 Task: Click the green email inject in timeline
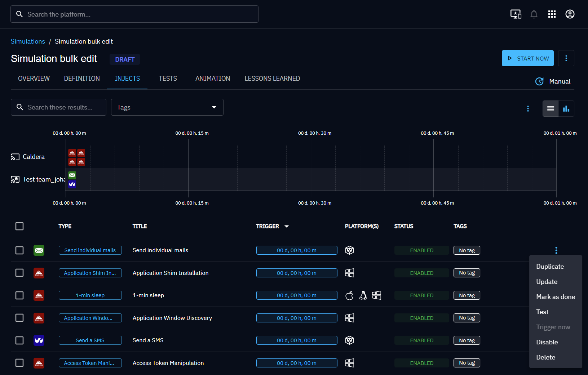point(72,175)
